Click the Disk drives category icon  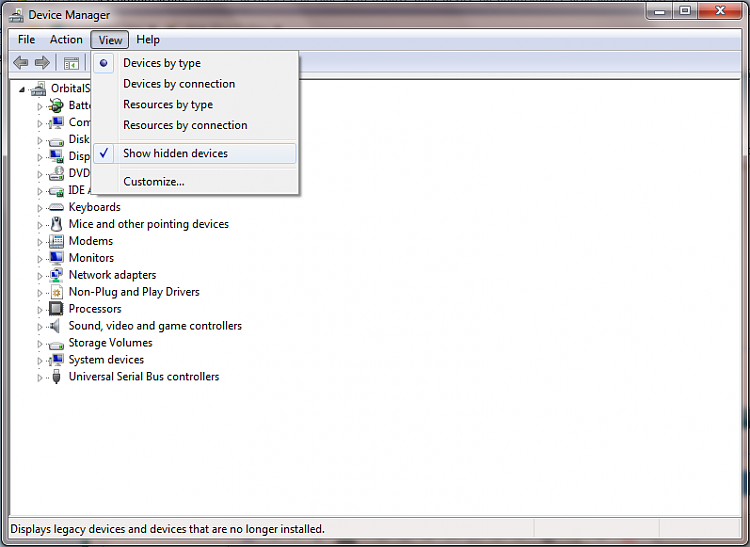point(56,141)
